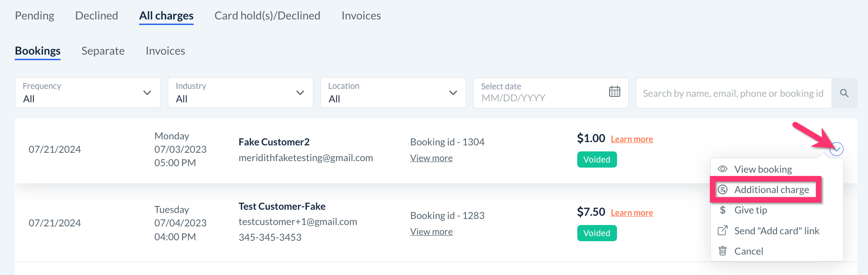Collapse the row actions chevron for booking 1304
Screen dimensions: 868x275
click(x=836, y=149)
